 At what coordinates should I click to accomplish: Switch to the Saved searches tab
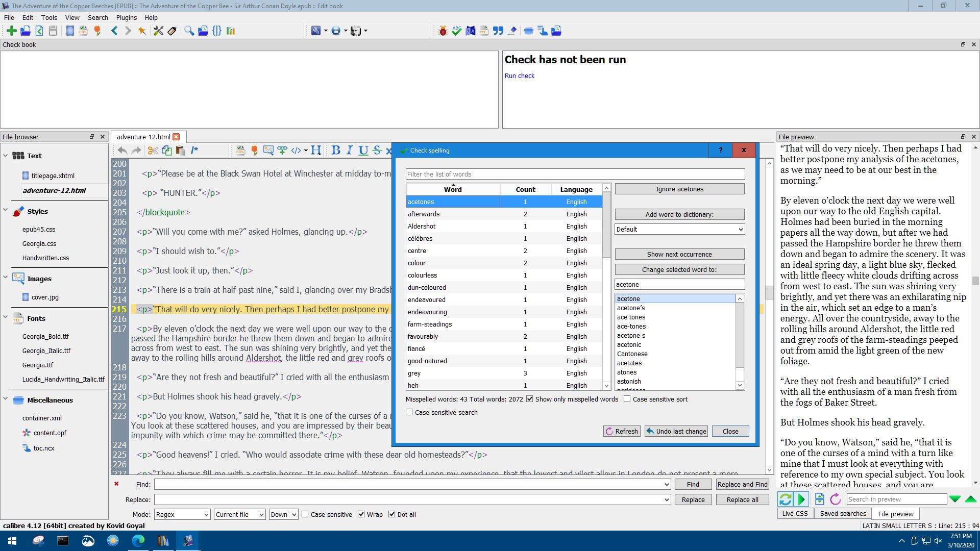843,513
